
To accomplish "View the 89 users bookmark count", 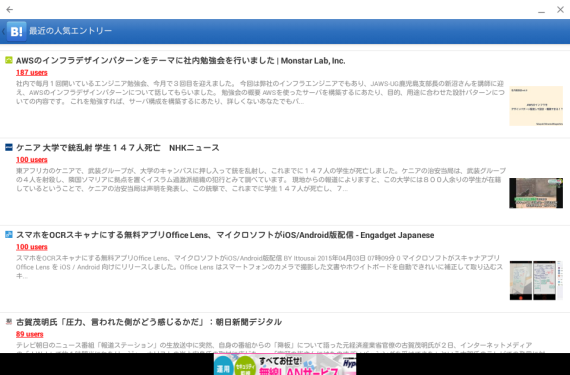I will click(x=29, y=334).
